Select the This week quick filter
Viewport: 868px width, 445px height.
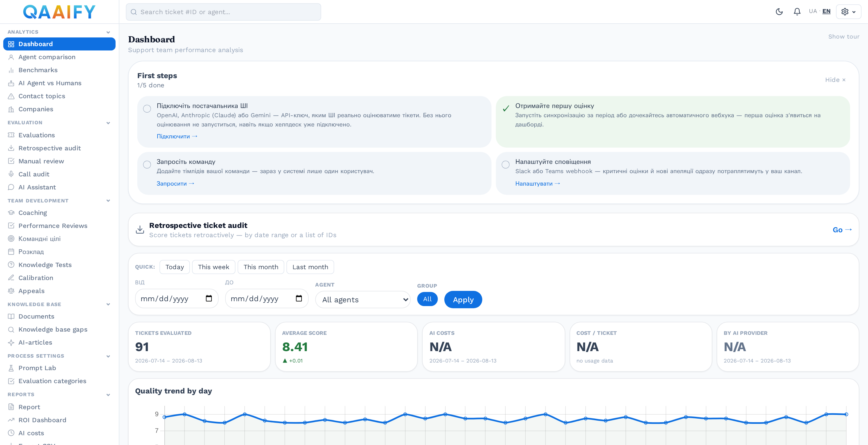pyautogui.click(x=213, y=267)
